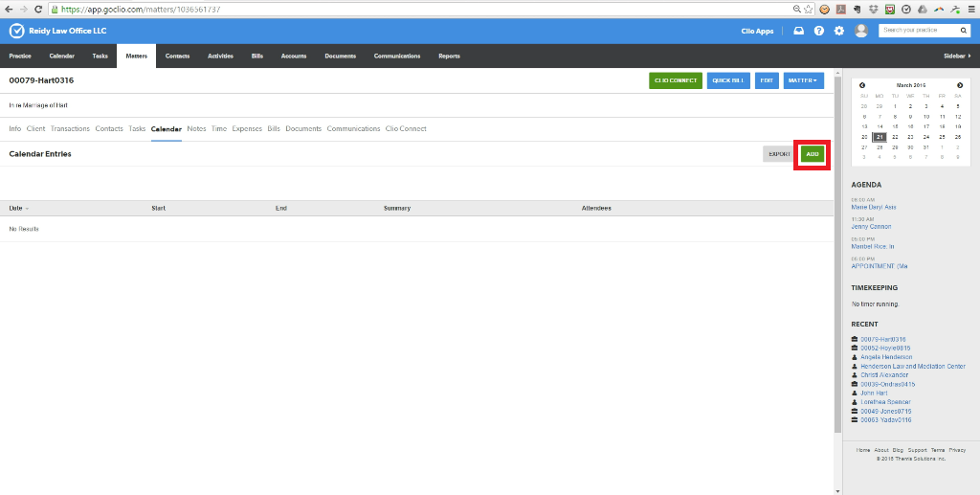Click the browser address bar URL
The image size is (980, 495).
click(141, 10)
